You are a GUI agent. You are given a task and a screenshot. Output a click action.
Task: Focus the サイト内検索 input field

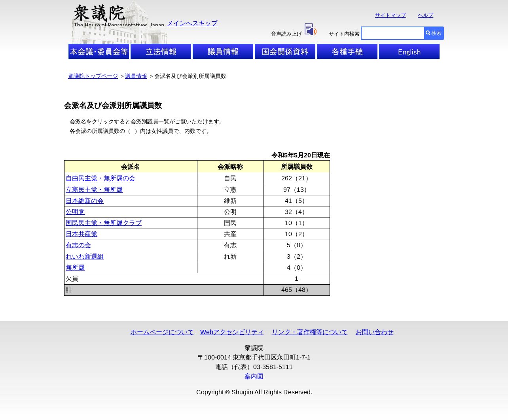(393, 33)
